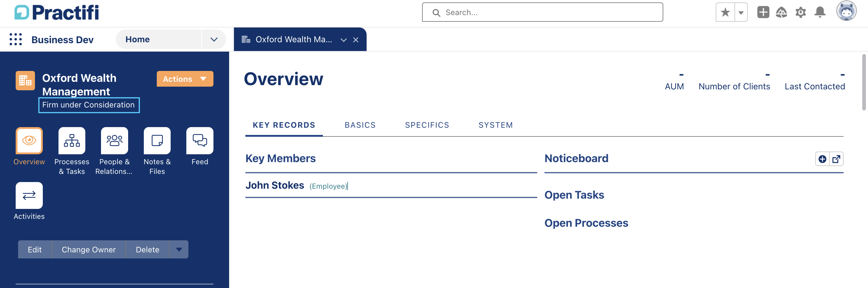Close the Oxford Wealth Ma... tab
868x288 pixels.
(x=355, y=40)
